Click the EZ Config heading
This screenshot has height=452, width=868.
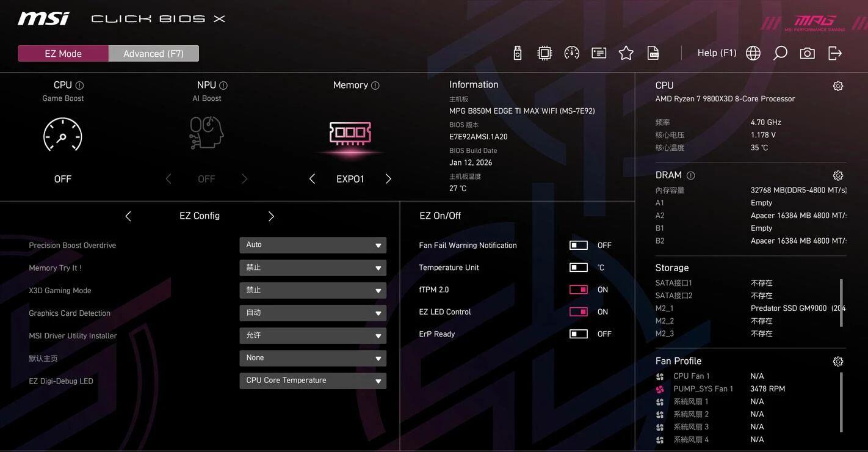[200, 216]
